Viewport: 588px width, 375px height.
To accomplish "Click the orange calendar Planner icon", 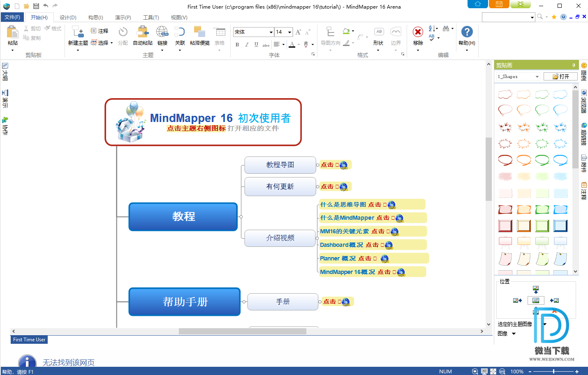I will [x=499, y=4].
